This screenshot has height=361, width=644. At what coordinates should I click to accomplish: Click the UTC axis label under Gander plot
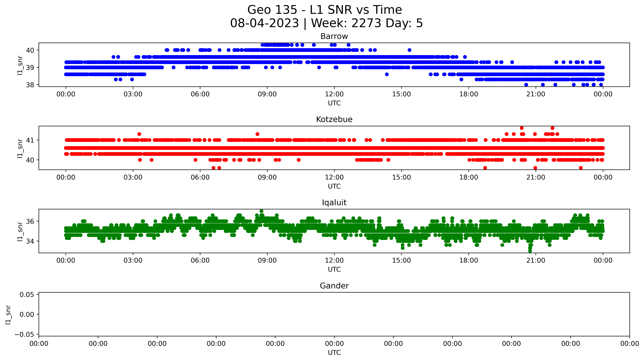pos(334,353)
